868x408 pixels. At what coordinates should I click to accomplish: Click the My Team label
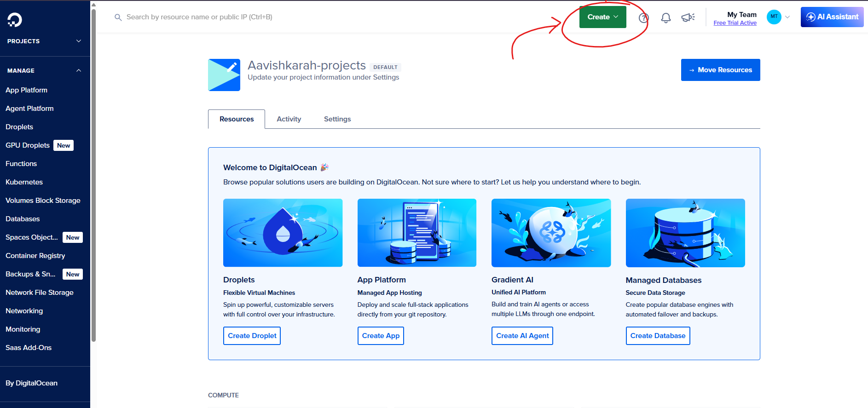[742, 15]
